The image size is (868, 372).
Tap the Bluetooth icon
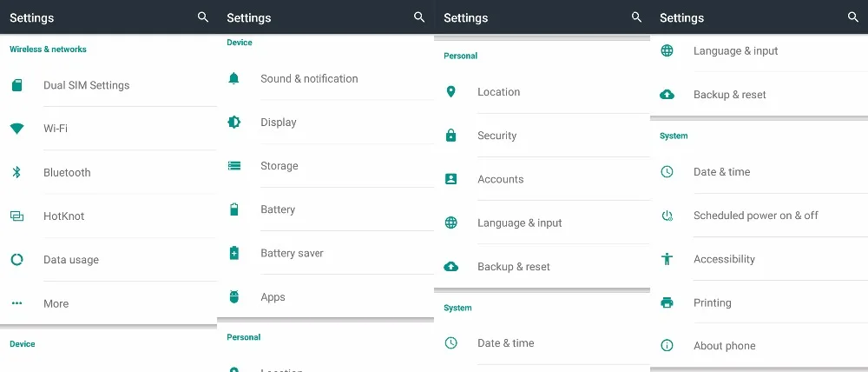click(17, 172)
